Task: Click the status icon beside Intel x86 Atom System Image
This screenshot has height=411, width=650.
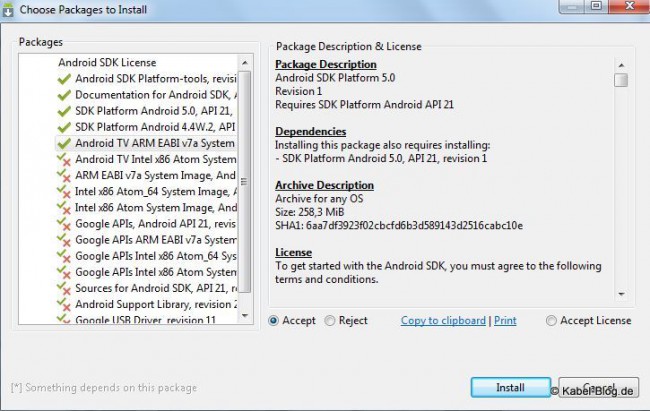Action: coord(64,208)
